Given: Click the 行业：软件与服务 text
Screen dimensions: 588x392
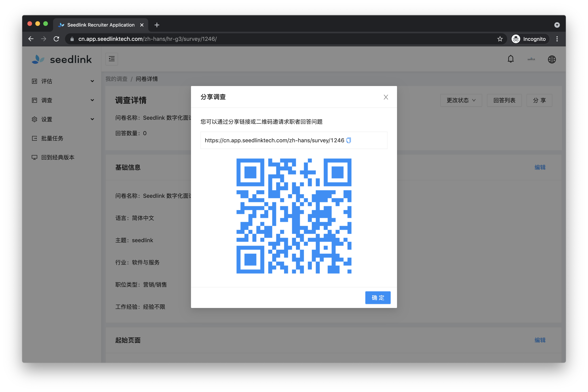Looking at the screenshot, I should pos(137,263).
